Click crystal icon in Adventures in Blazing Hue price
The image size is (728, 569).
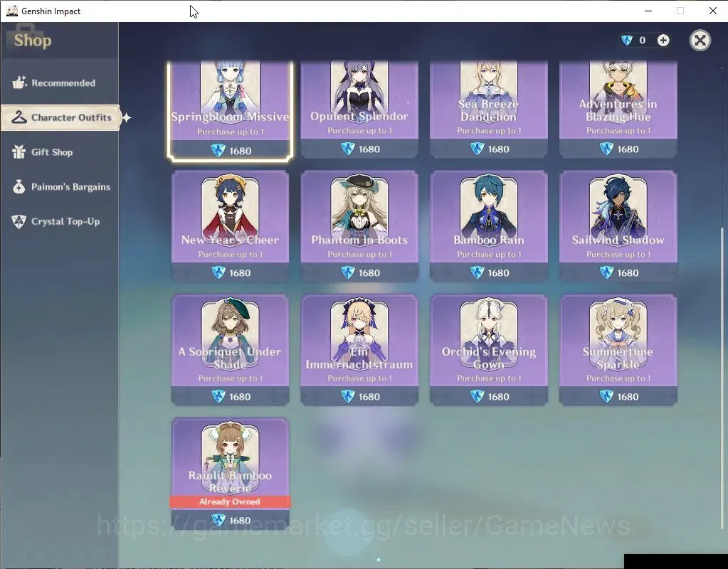coord(606,149)
